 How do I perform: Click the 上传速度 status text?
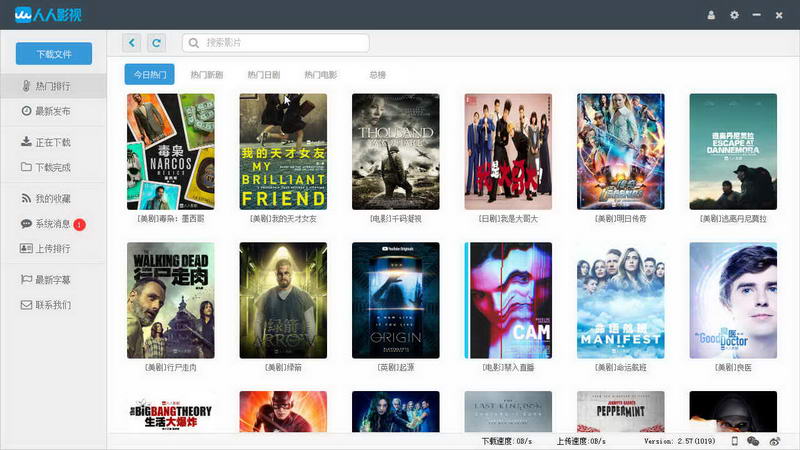pos(581,441)
